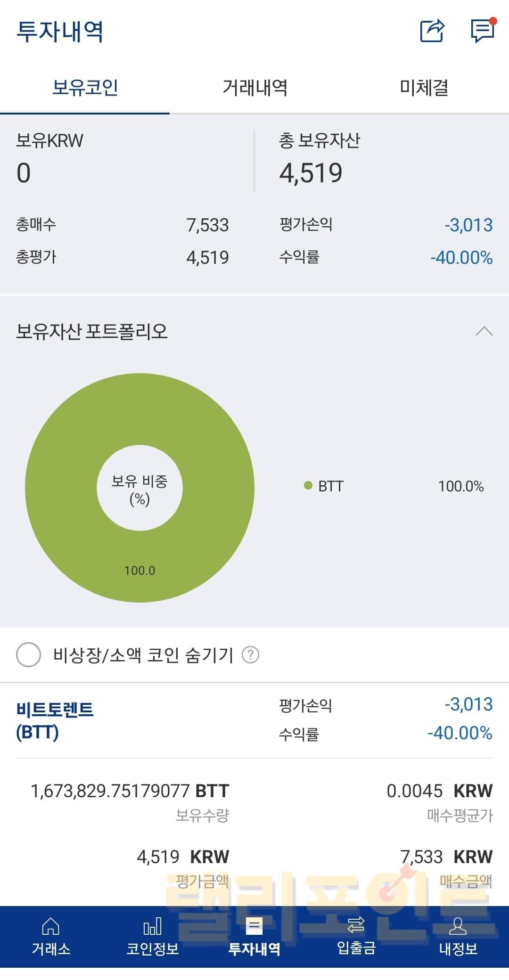Open the 비트토렌트 (BTT) coin link

coord(55,720)
